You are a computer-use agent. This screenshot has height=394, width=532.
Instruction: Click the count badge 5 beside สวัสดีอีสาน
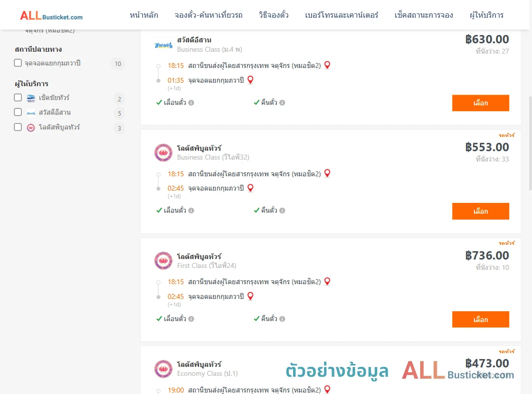[119, 113]
